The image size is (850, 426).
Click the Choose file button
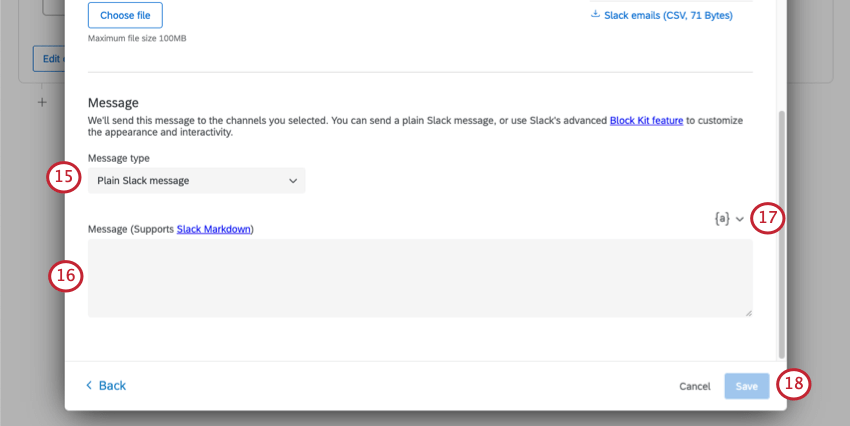[125, 15]
